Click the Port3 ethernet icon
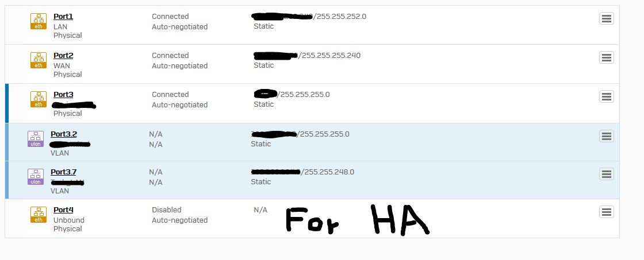 [x=39, y=99]
